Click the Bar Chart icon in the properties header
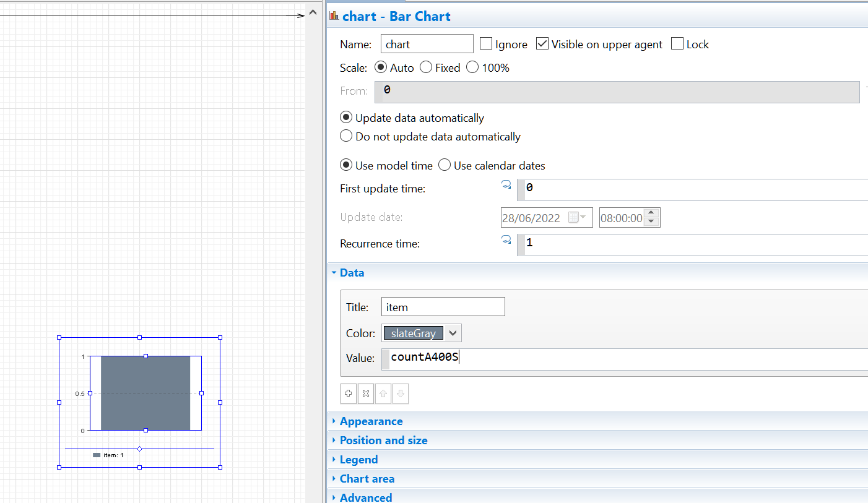868x503 pixels. [334, 16]
